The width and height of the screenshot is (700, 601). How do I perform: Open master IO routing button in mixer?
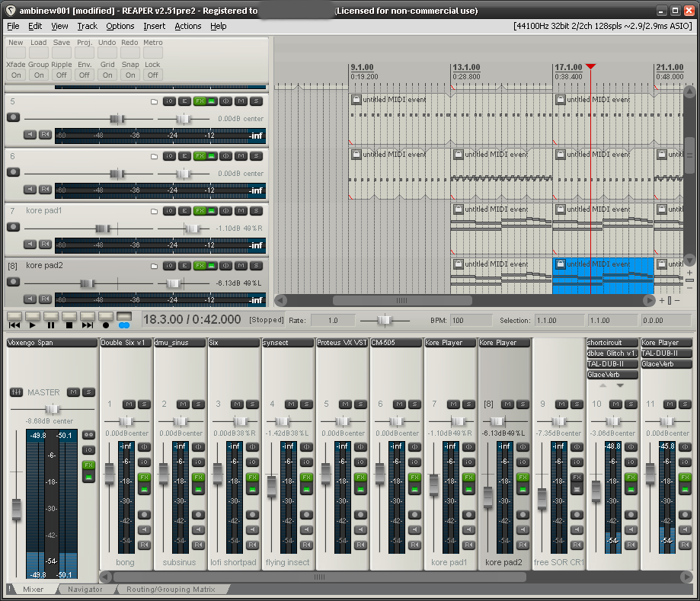coord(89,450)
